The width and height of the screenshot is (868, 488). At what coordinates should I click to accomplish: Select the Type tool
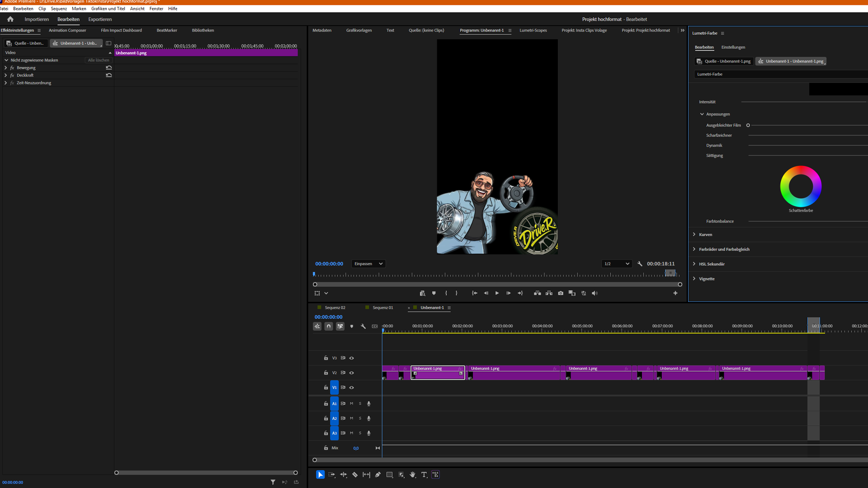pyautogui.click(x=424, y=474)
